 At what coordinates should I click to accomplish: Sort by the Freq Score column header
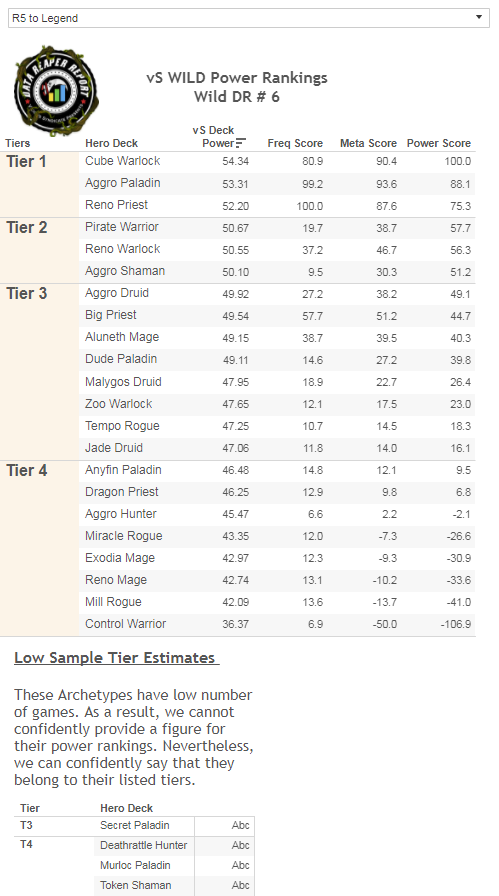pyautogui.click(x=295, y=143)
